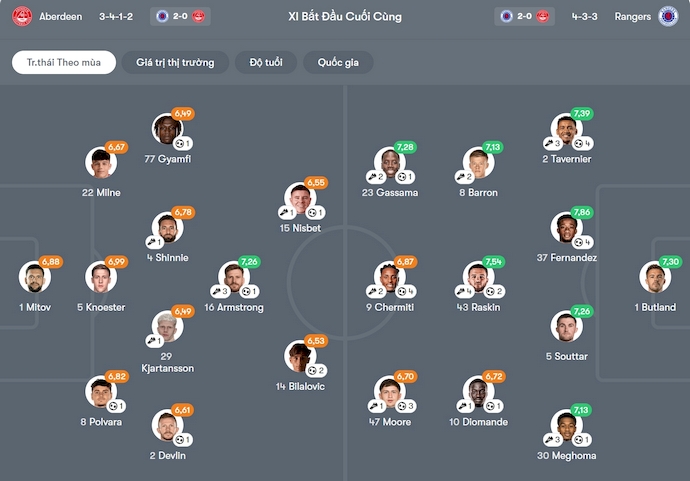Click the Aberdeen club crest icon
The width and height of the screenshot is (690, 481).
[21, 16]
